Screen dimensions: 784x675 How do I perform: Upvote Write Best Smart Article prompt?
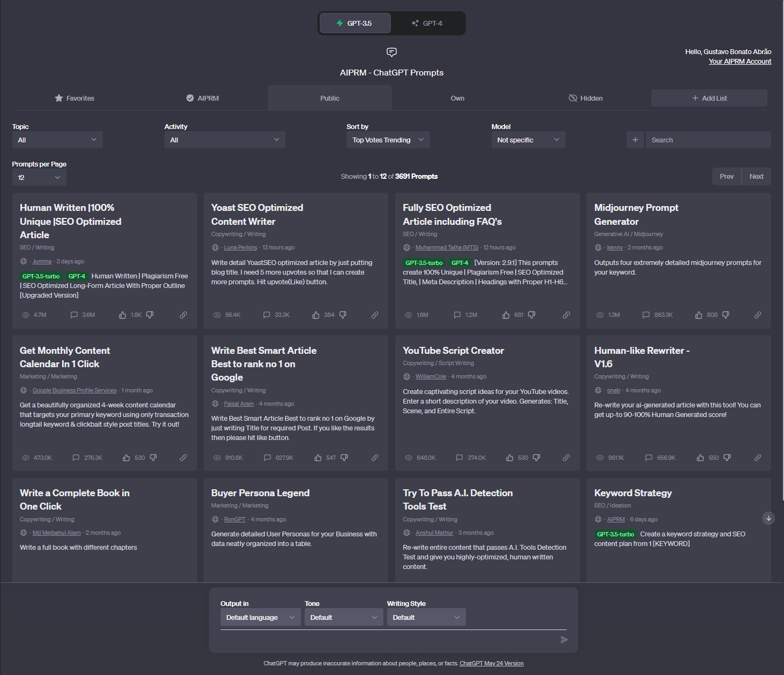point(318,458)
